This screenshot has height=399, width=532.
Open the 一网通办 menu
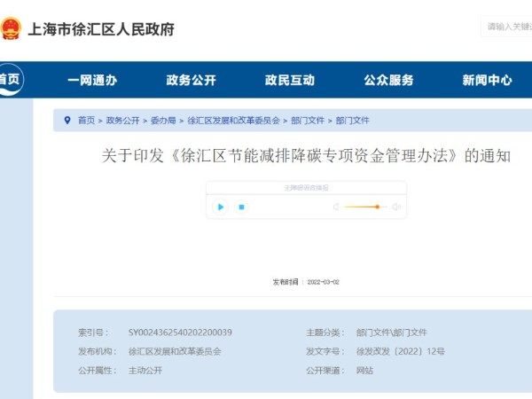92,80
